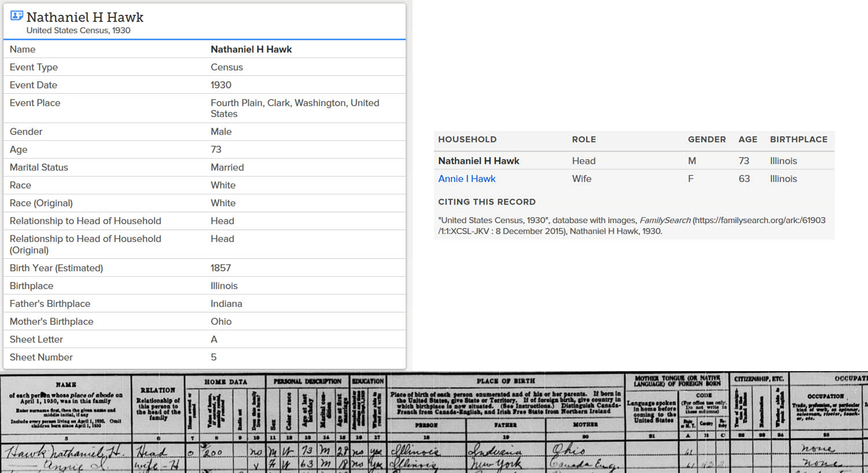
Task: Click the 'MOTHER TONGUE' header in the census image
Action: pos(677,381)
